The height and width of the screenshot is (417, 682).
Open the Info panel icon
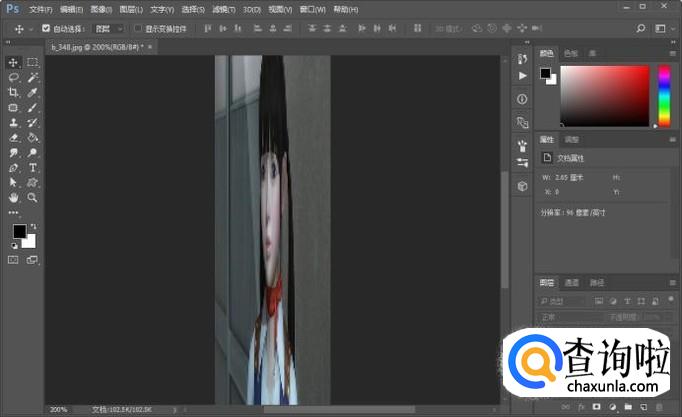[x=522, y=99]
